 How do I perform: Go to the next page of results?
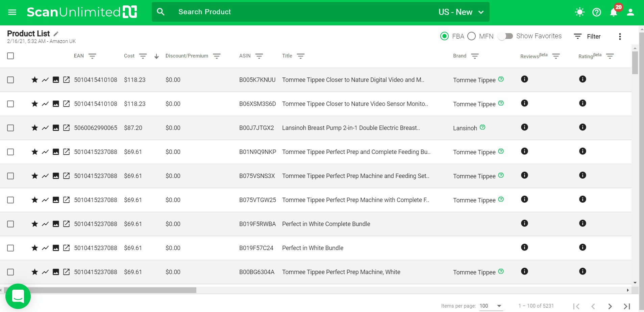(x=610, y=306)
